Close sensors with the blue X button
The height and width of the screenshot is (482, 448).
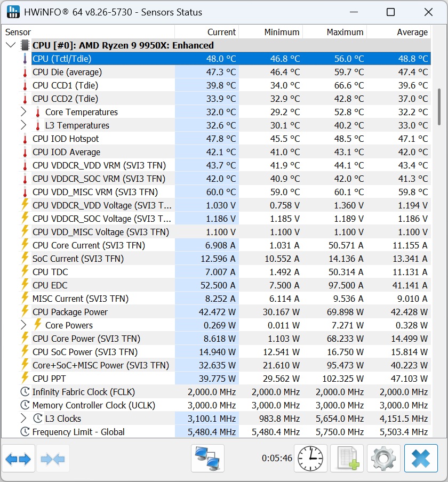click(x=421, y=459)
